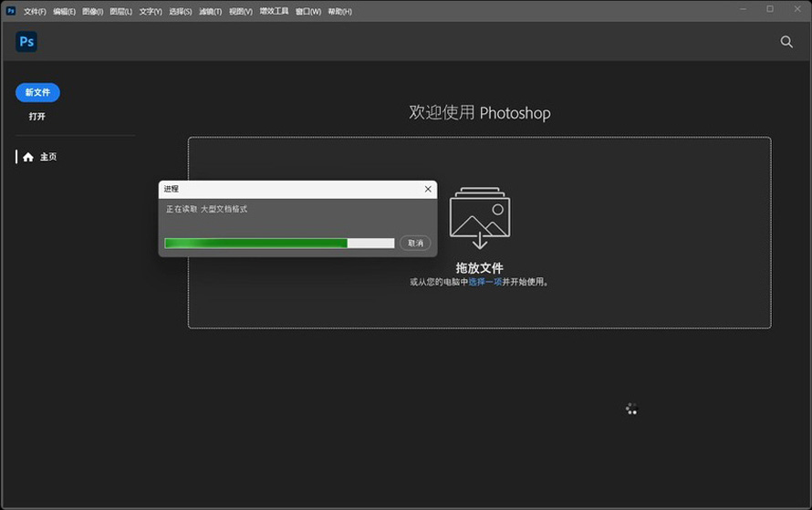Open search with the magnifier icon

[x=786, y=42]
